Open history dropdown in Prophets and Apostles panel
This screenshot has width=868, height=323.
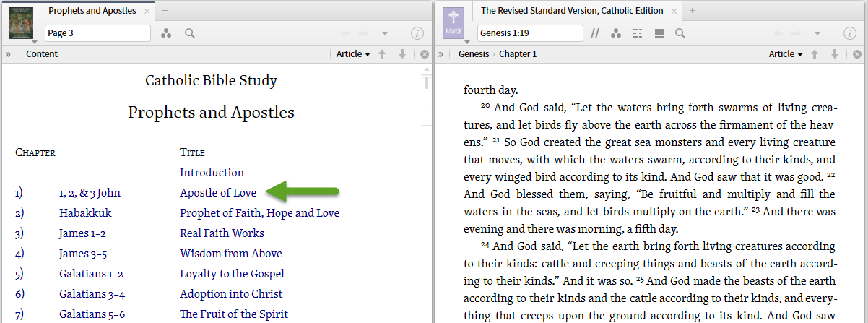(x=385, y=33)
